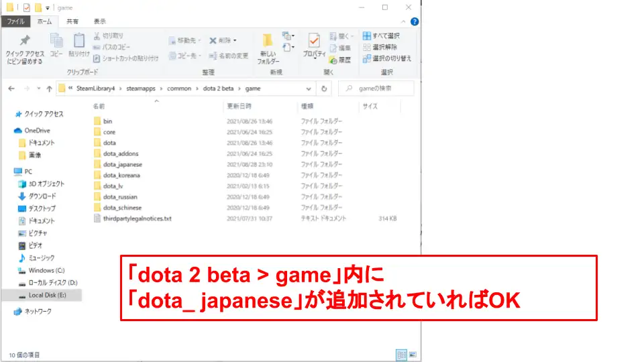The height and width of the screenshot is (362, 644).
Task: Select the Cut (切り取り) command
Action: click(109, 36)
